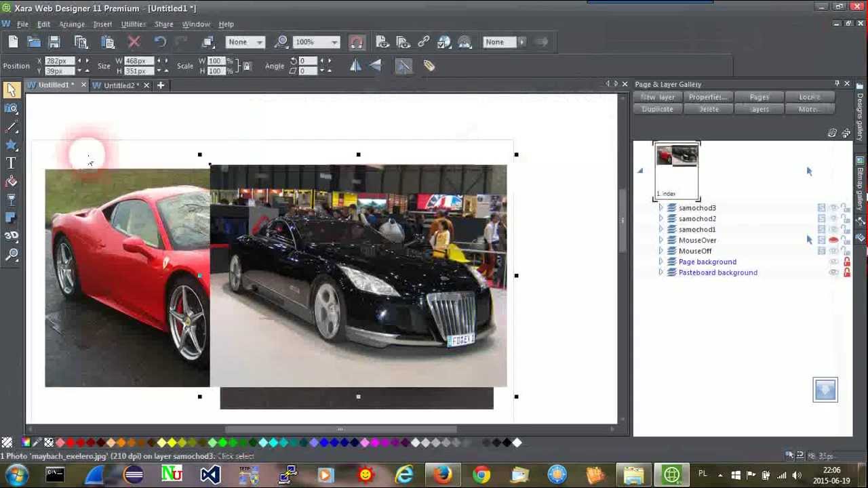
Task: Toggle lock on samochod1 layer
Action: [846, 230]
